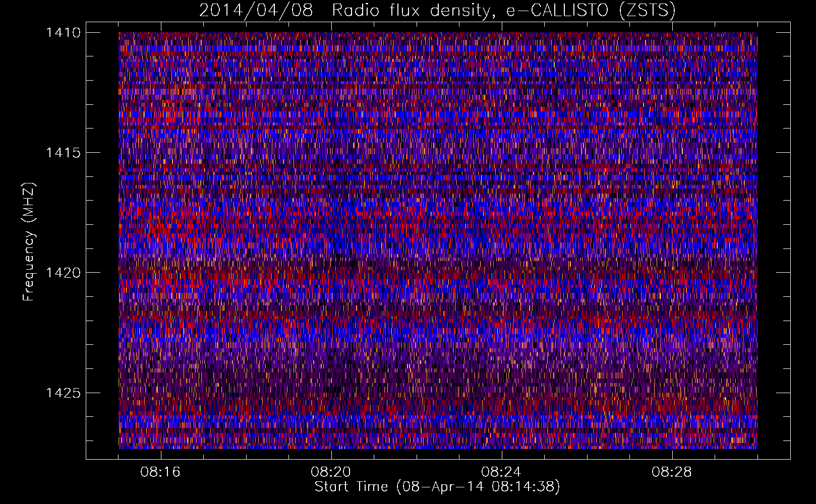Click the spectrogram at 1420 MHz, 08:20

(x=331, y=273)
